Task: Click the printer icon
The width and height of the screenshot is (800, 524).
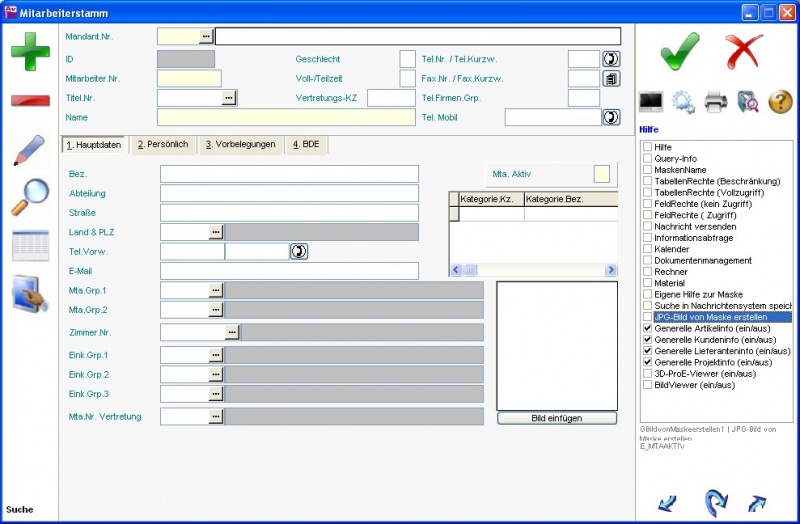Action: (x=715, y=102)
